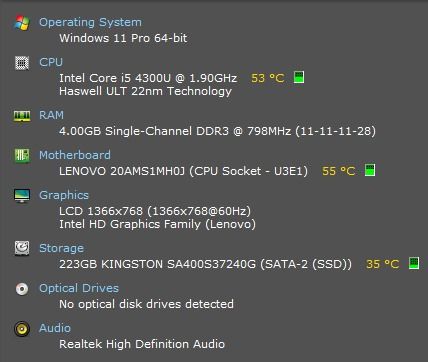428x362 pixels.
Task: Open the Motherboard section link
Action: (75, 155)
